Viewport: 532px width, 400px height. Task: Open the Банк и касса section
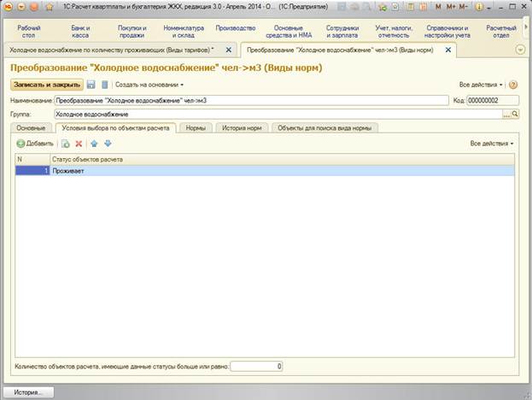click(80, 32)
